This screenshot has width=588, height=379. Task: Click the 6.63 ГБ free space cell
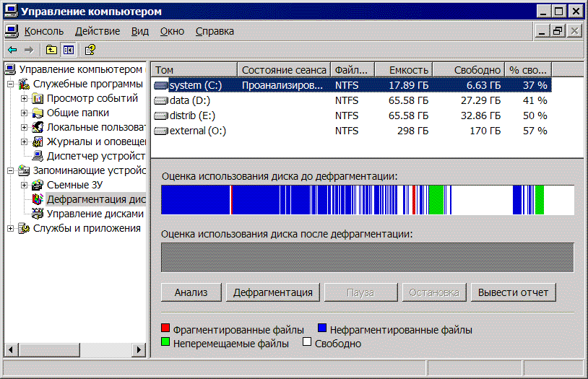click(483, 85)
